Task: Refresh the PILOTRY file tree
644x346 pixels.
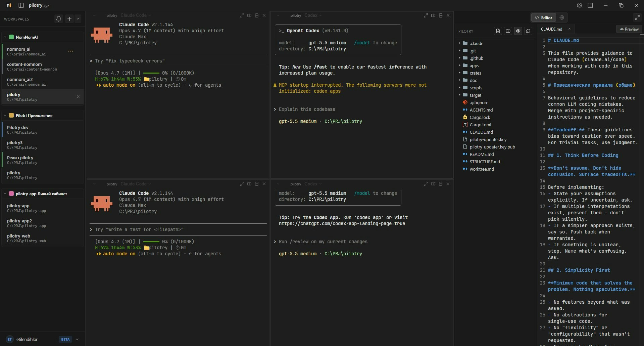Action: click(x=528, y=31)
